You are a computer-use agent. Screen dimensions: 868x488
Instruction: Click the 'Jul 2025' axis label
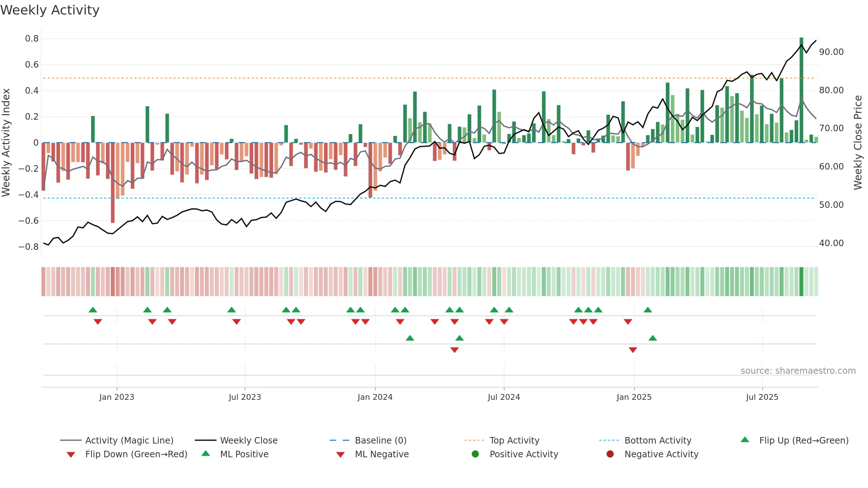tap(762, 397)
